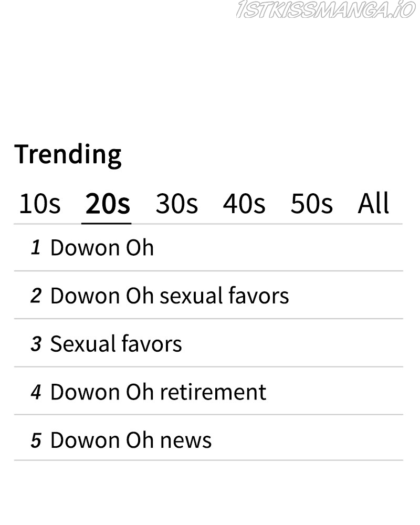Show trending for 40s tab
The width and height of the screenshot is (420, 525).
pyautogui.click(x=244, y=204)
